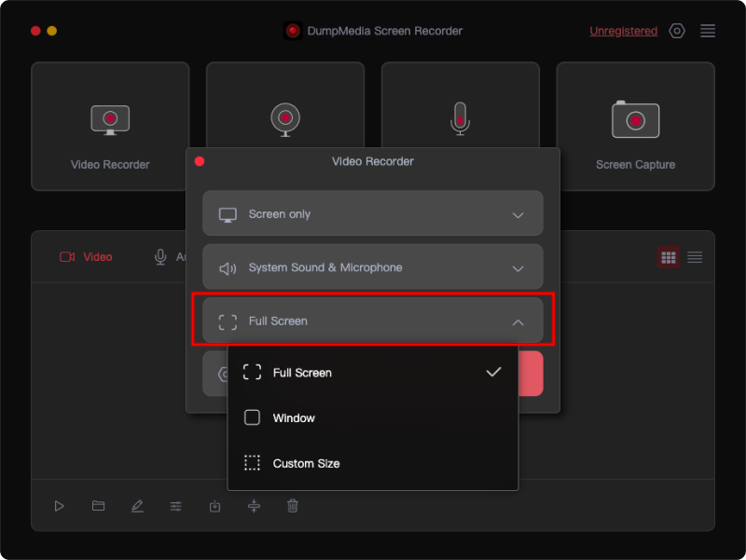Open the Video Recorder card
The width and height of the screenshot is (746, 560).
click(110, 126)
